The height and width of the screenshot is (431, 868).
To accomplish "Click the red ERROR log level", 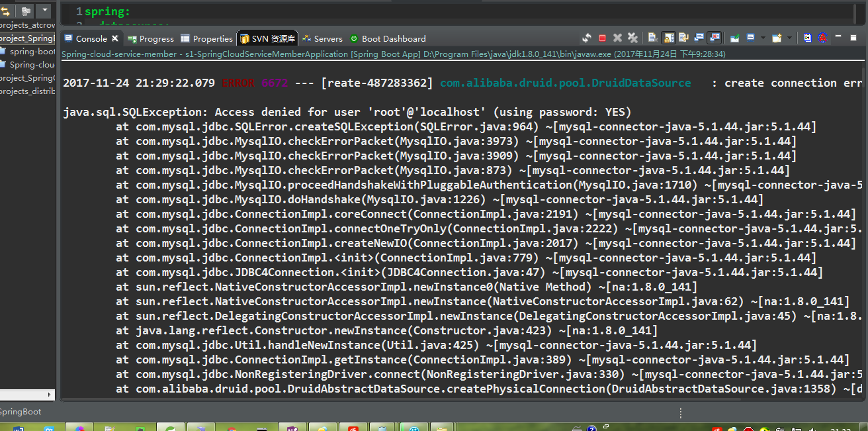I will point(238,83).
